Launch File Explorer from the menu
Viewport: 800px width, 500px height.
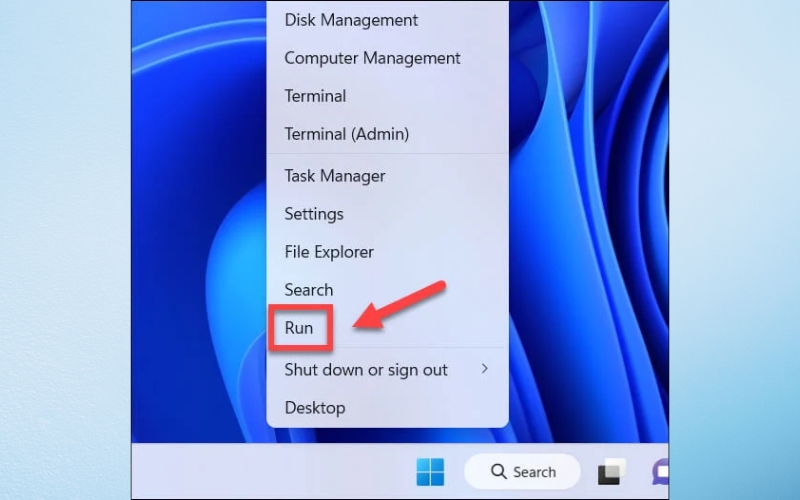pyautogui.click(x=329, y=252)
